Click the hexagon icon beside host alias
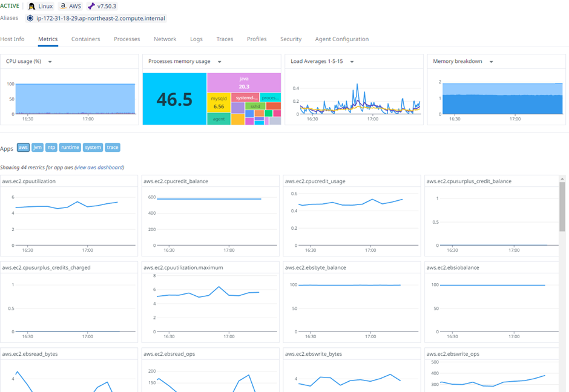 pos(30,18)
